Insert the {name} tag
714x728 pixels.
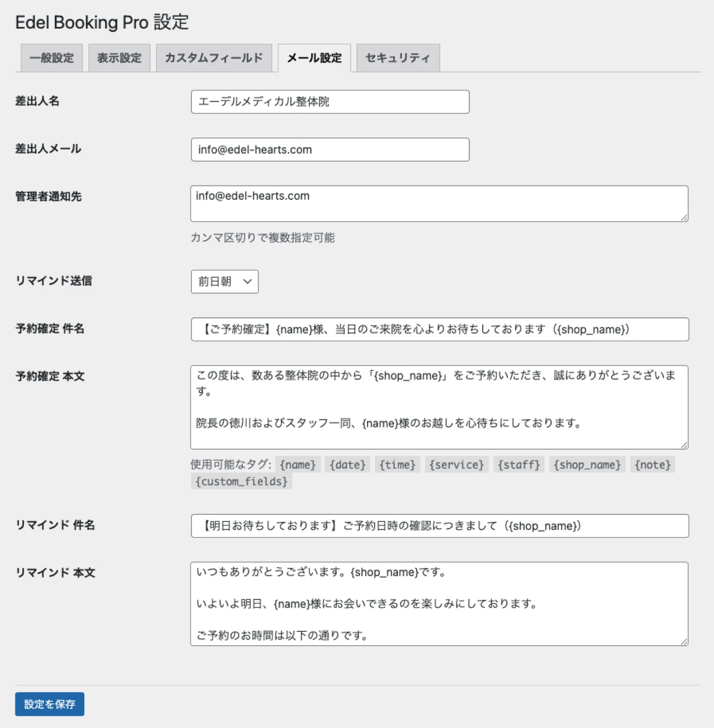(297, 465)
